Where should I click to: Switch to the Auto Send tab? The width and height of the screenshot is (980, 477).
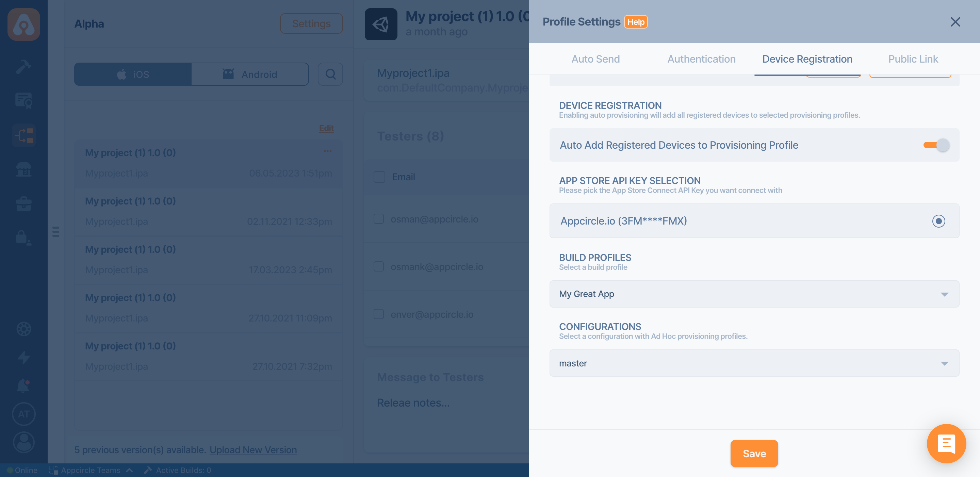[595, 59]
